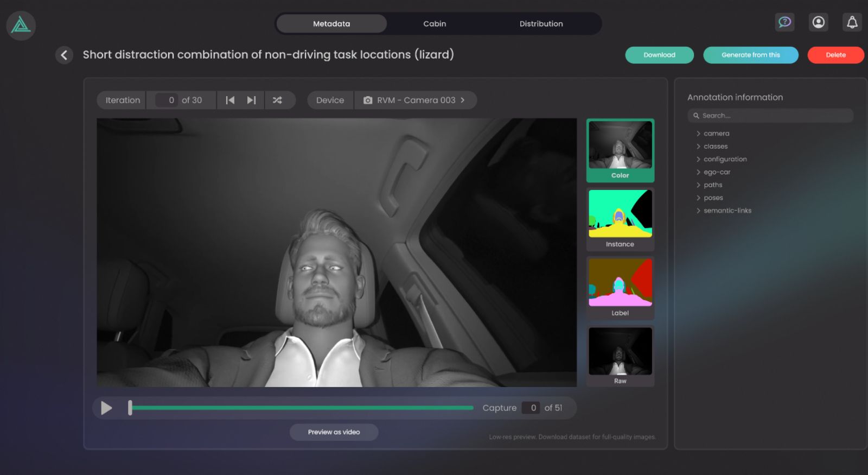Click the Annotation information heading
The width and height of the screenshot is (868, 475).
tap(735, 97)
